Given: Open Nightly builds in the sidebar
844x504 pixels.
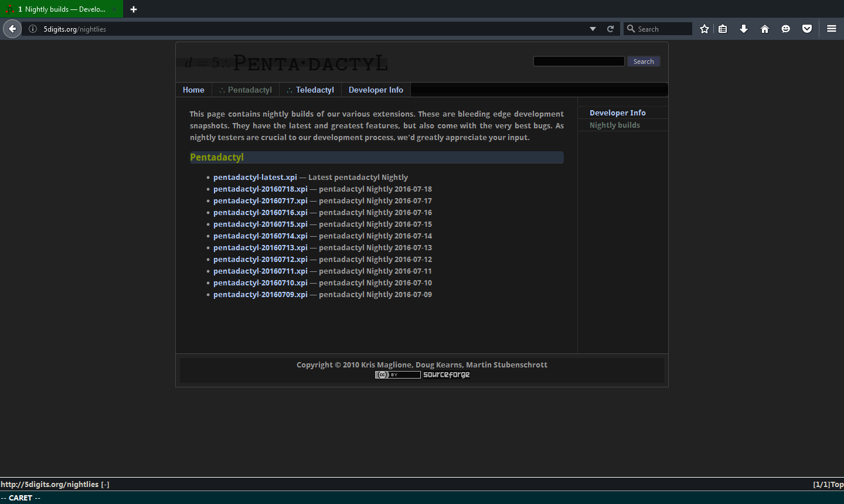Looking at the screenshot, I should [615, 125].
